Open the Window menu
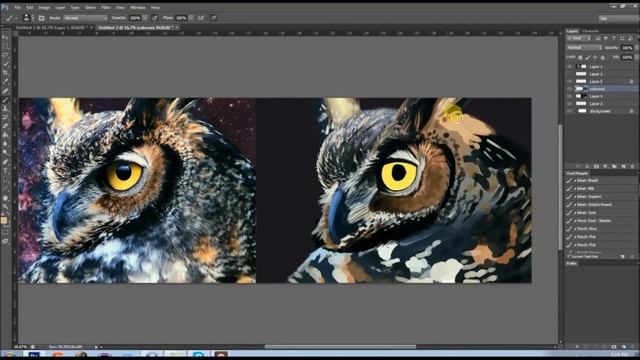Screen dimensions: 640x360 point(138,7)
